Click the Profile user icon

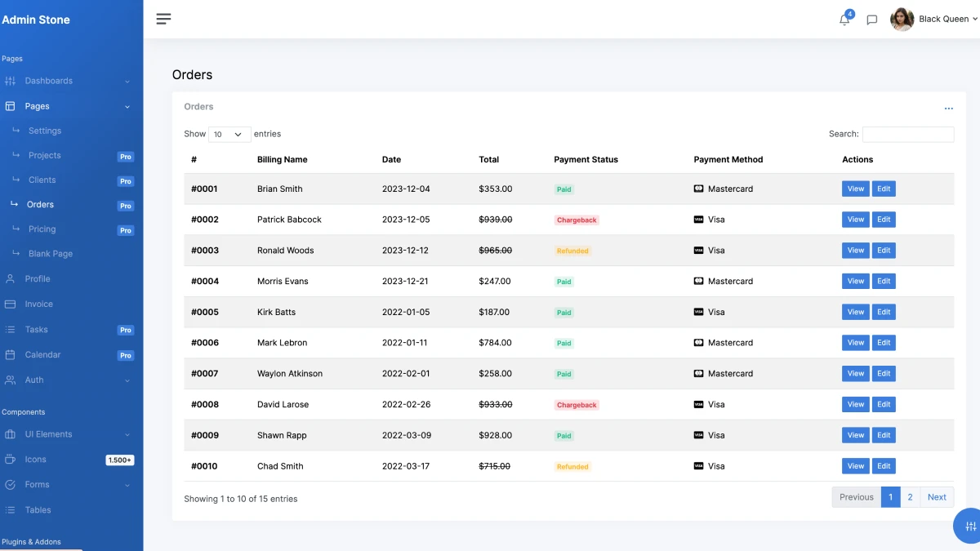10,278
